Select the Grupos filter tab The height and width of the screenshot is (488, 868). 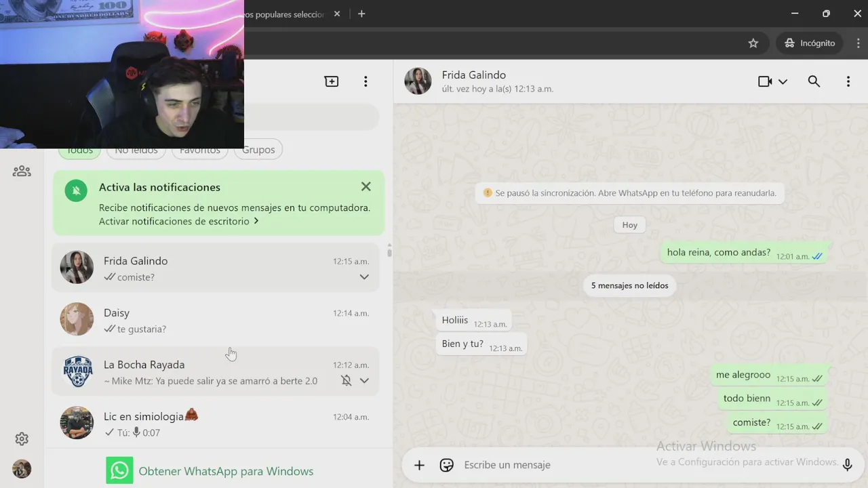point(258,150)
